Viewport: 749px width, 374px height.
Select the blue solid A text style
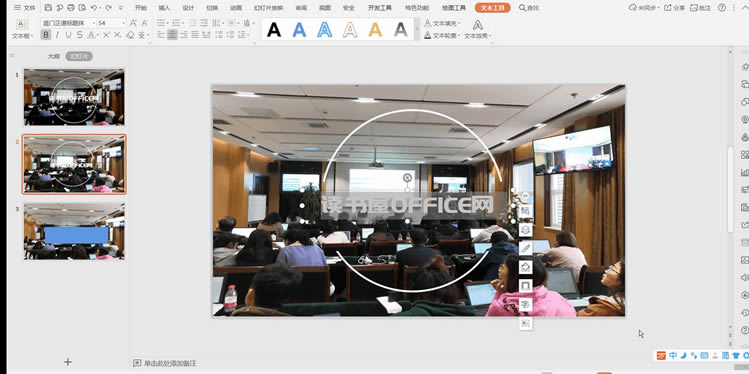pyautogui.click(x=299, y=30)
